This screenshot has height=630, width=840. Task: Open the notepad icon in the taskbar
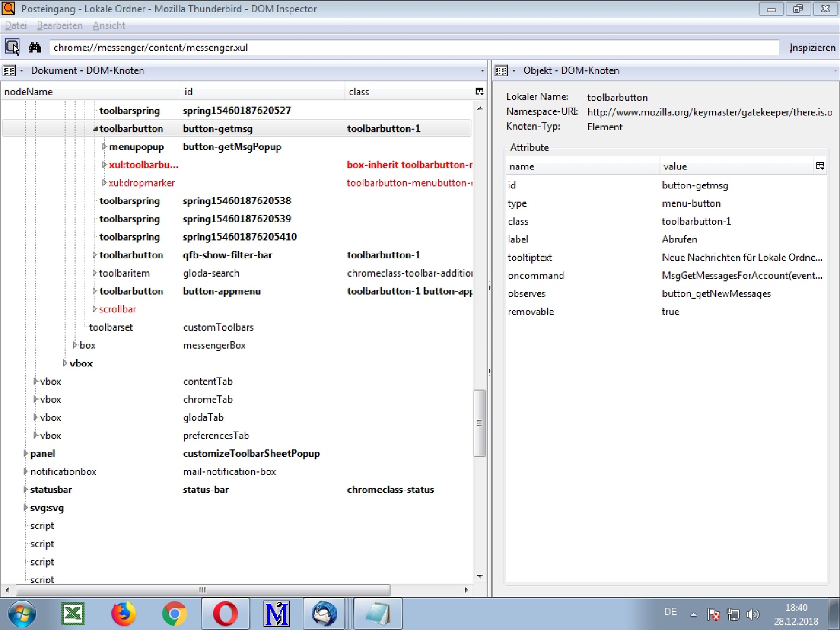point(377,613)
